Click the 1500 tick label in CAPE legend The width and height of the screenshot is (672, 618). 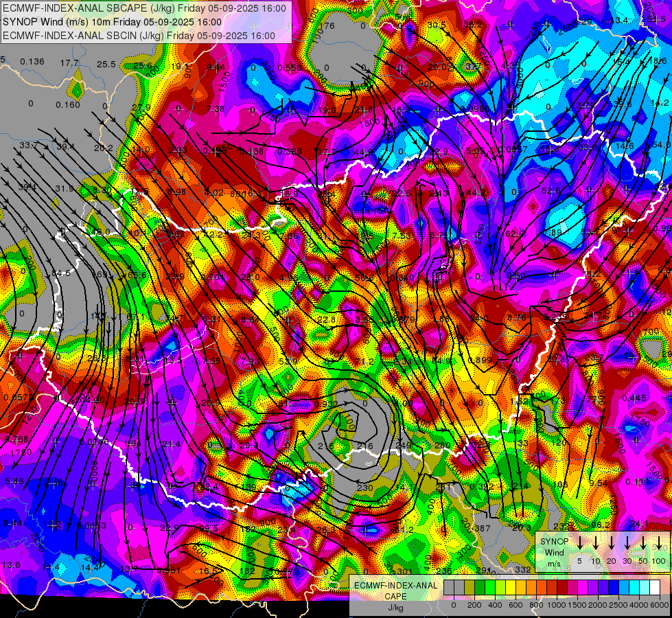pos(577,605)
